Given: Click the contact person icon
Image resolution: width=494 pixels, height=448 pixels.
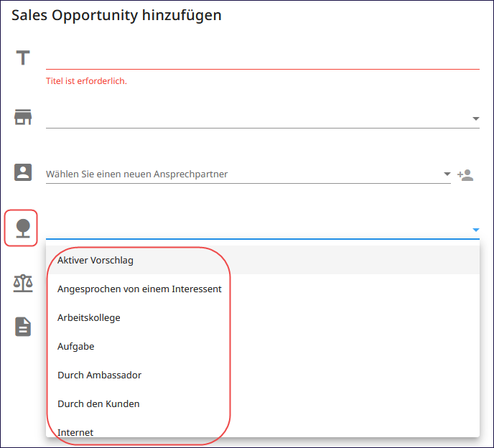Looking at the screenshot, I should point(23,172).
